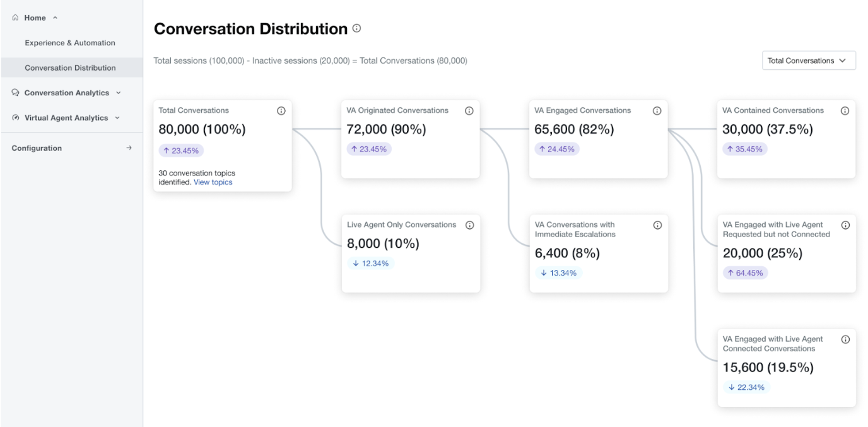Click info icon on VA Contained Conversations card

click(x=845, y=111)
